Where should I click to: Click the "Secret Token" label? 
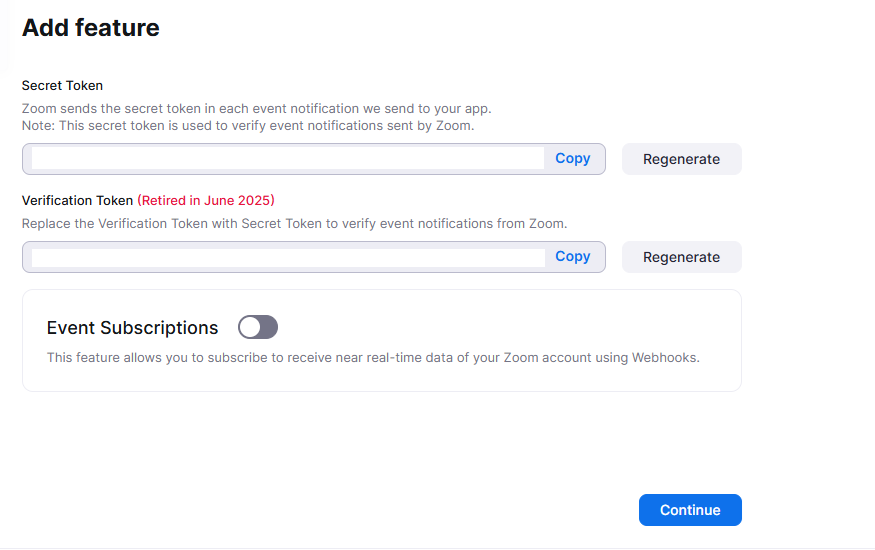[x=62, y=86]
